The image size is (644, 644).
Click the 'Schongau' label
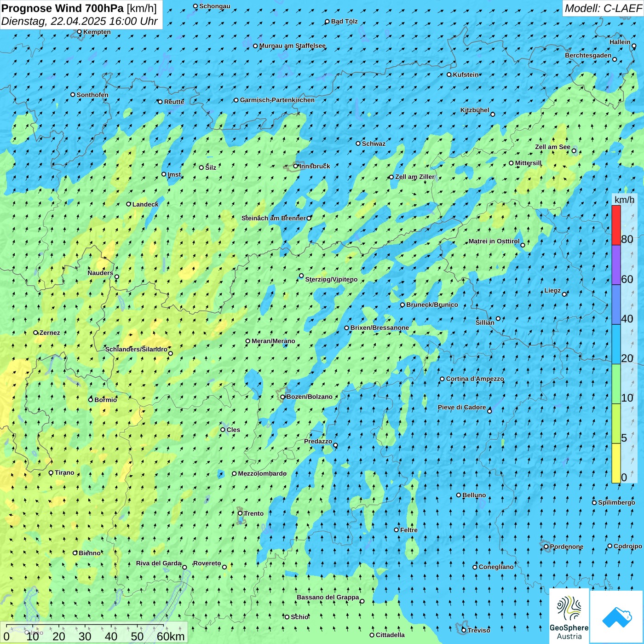[215, 6]
